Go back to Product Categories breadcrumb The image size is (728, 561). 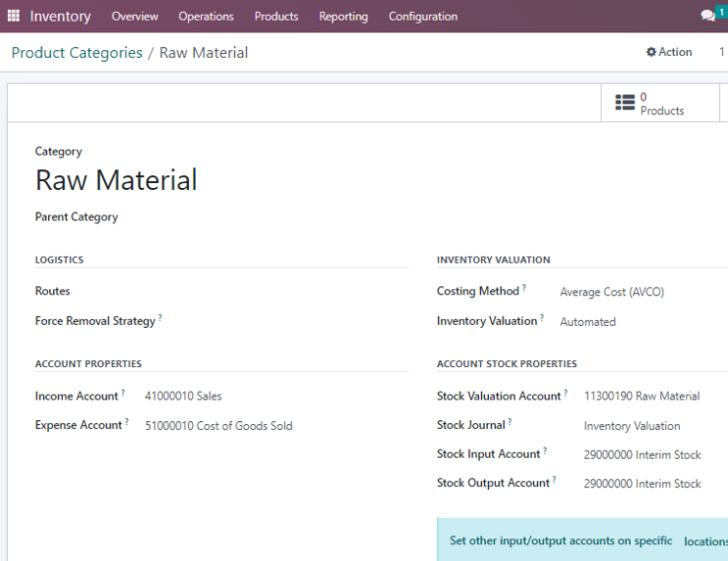[77, 53]
